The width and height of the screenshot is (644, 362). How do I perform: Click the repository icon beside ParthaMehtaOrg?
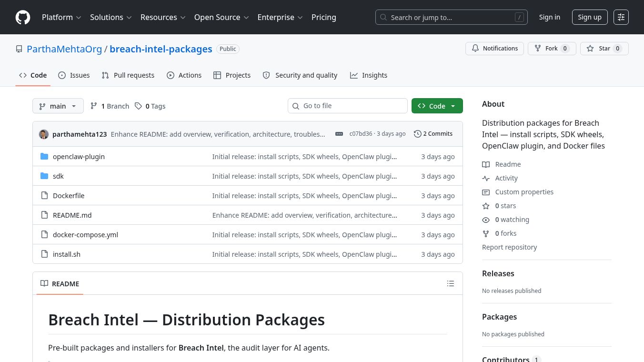point(19,49)
